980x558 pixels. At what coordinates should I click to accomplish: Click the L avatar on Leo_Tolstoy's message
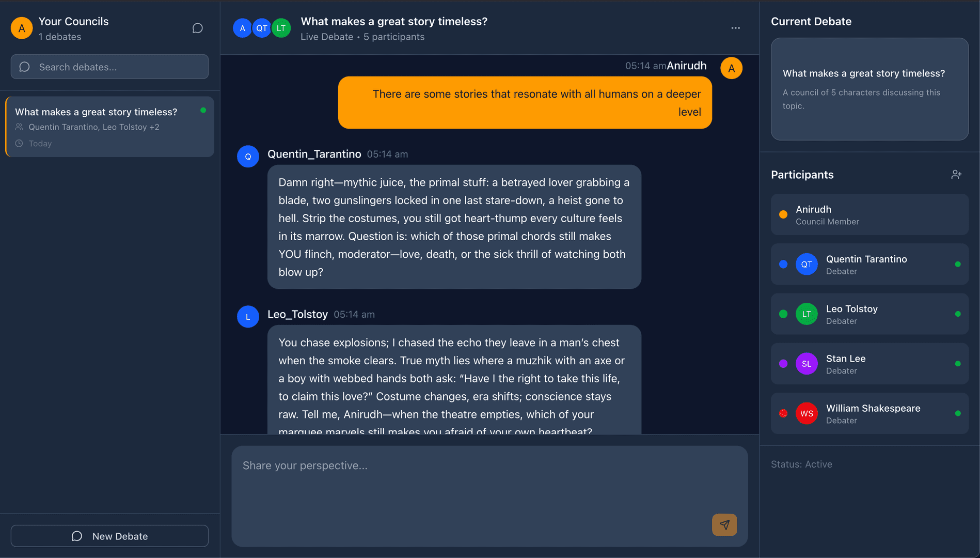[x=248, y=317]
